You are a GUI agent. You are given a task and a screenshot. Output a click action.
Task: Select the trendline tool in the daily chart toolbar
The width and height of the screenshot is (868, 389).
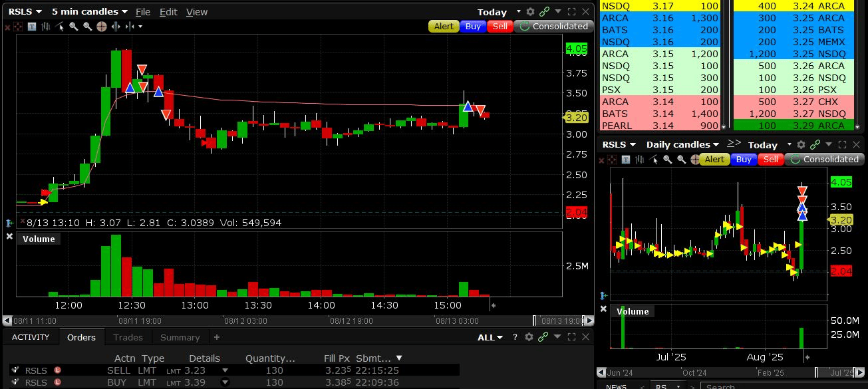[x=653, y=160]
